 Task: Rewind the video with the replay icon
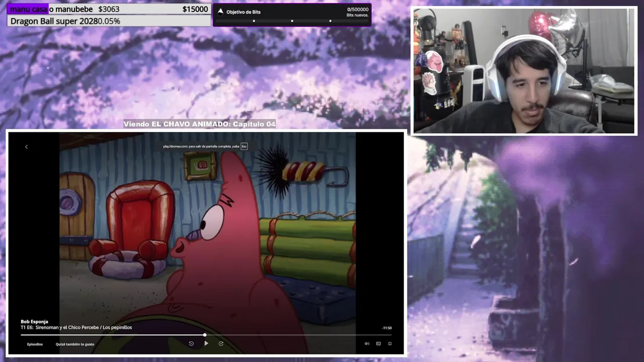[x=191, y=343]
